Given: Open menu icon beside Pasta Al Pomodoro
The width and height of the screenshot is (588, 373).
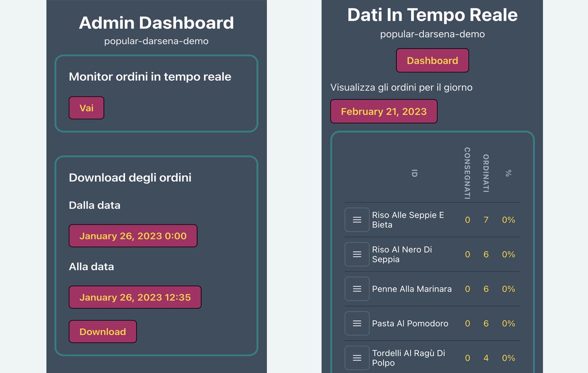Looking at the screenshot, I should [x=357, y=323].
